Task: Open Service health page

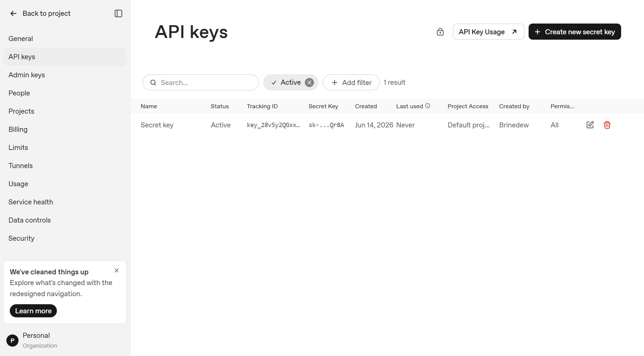Action: point(65,202)
